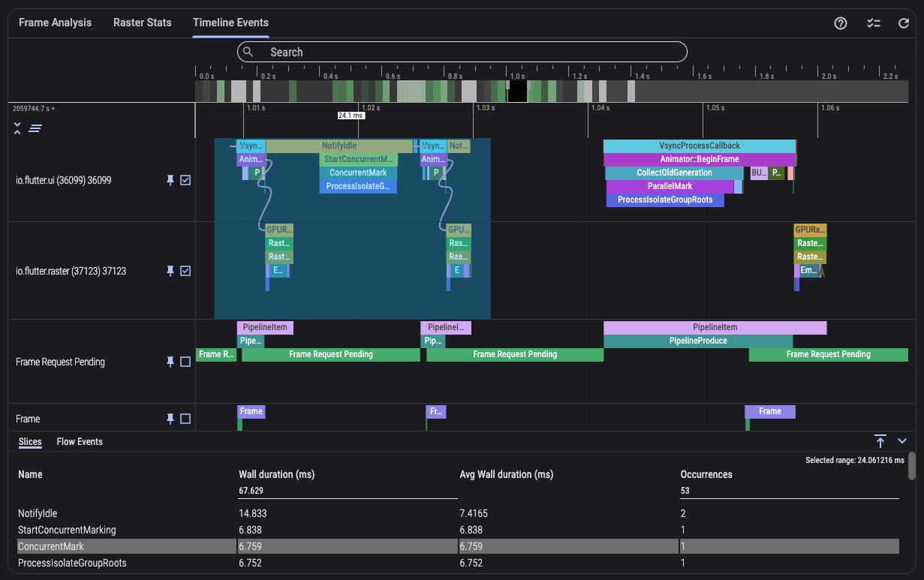Click the rightmost Frame Request Pending slice
924x580 pixels.
[x=829, y=354]
